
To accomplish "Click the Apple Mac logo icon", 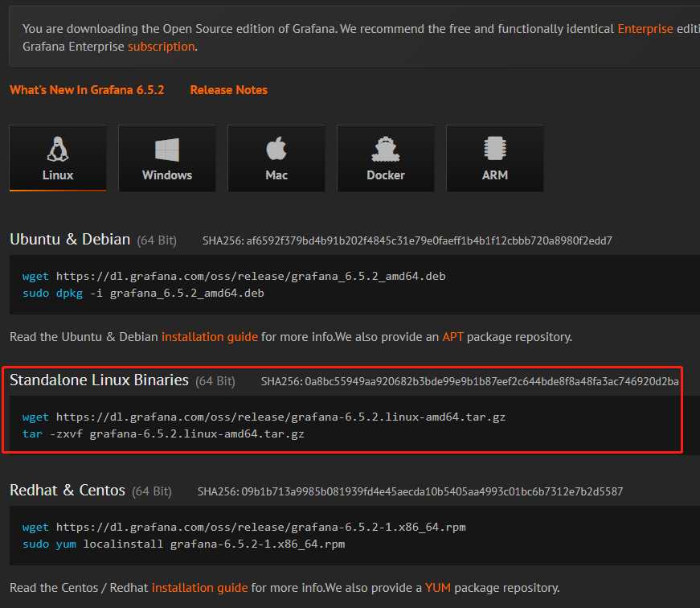I will (276, 148).
